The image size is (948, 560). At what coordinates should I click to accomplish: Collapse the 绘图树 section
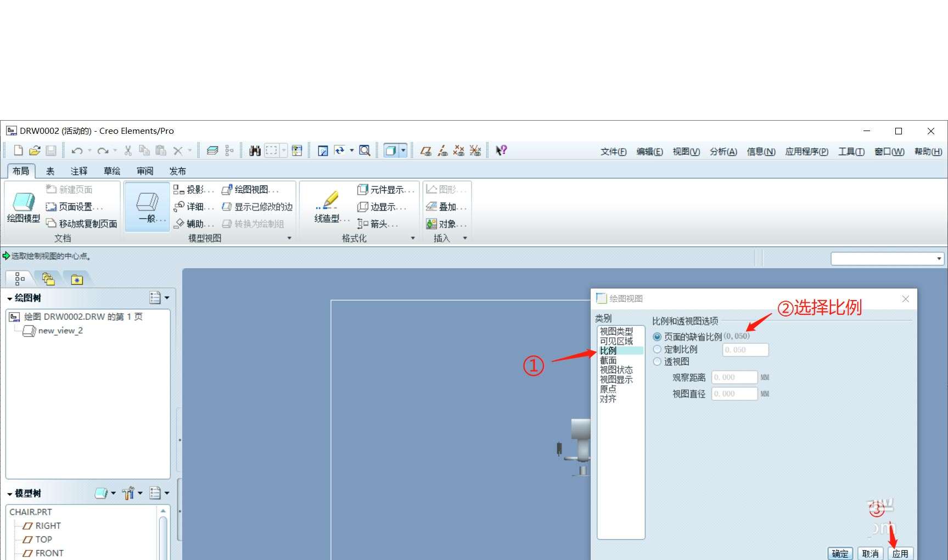coord(10,299)
